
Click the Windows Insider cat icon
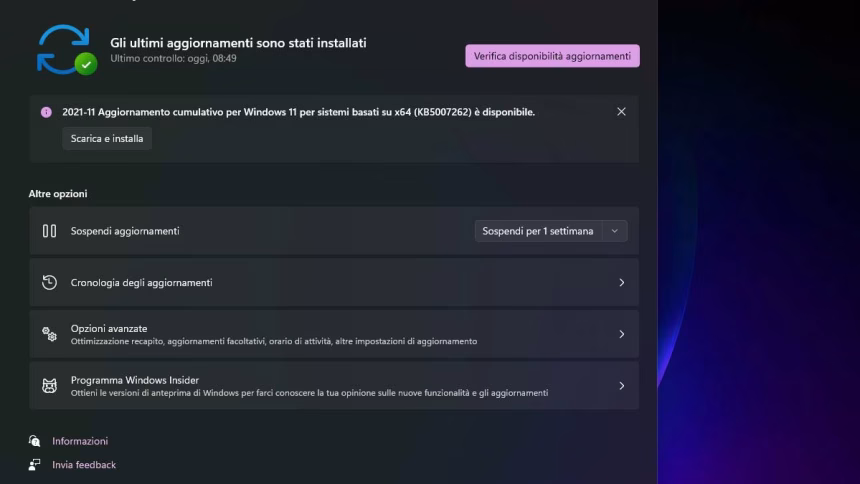(x=49, y=386)
